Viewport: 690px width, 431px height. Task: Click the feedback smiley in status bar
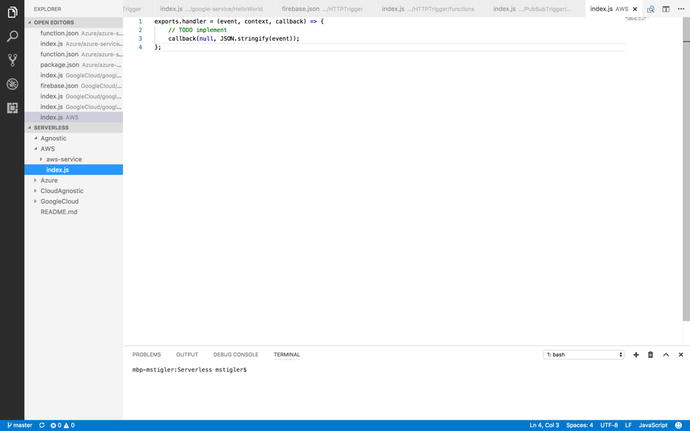tap(679, 425)
